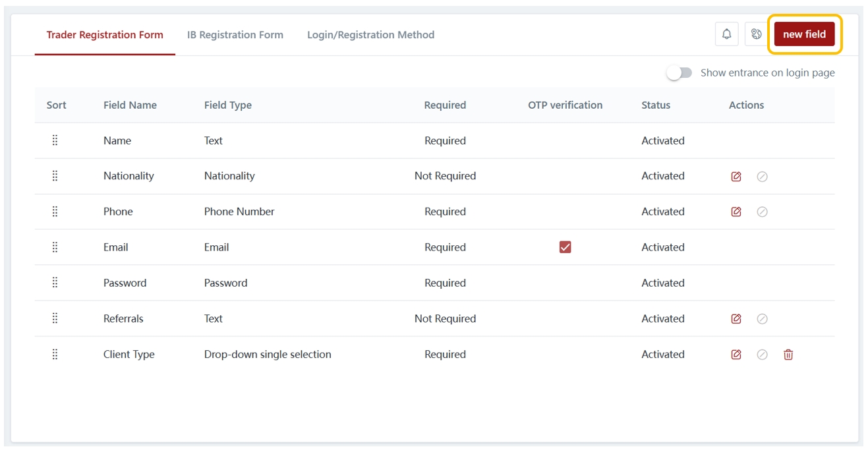Click the notification bell icon
868x451 pixels.
[726, 34]
